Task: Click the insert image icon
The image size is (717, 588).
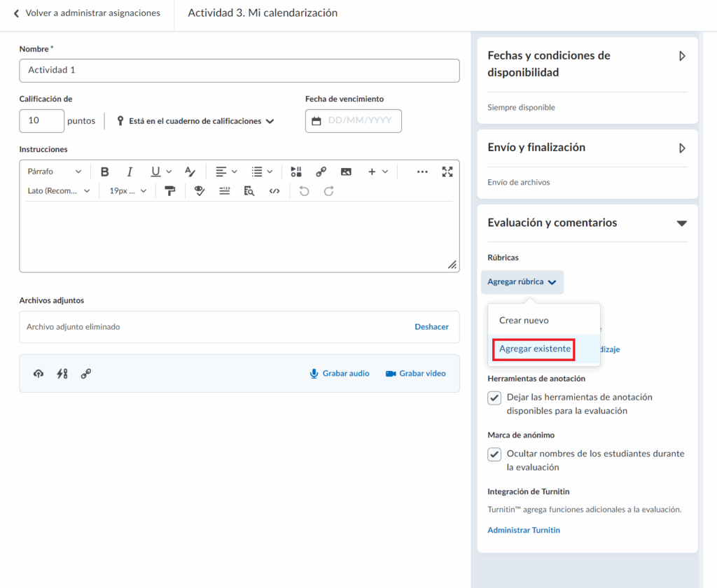Action: (346, 171)
